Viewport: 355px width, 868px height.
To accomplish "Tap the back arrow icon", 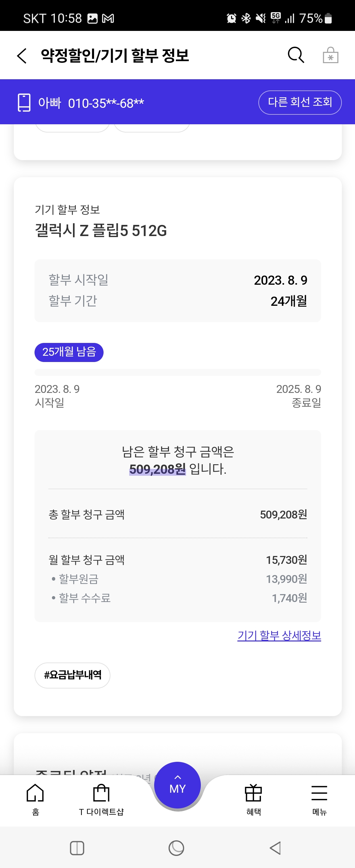I will click(22, 56).
